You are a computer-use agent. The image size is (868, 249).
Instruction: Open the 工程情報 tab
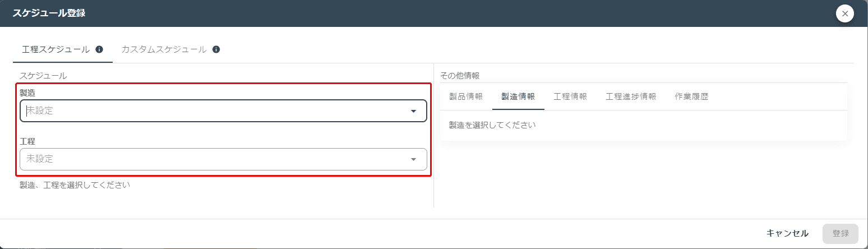coord(570,96)
